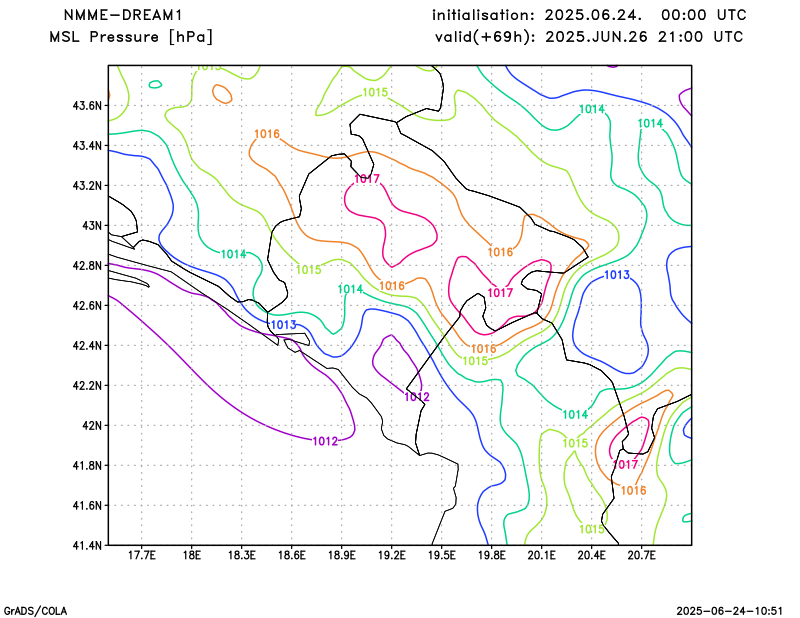Screen dimensions: 800x618
Task: Select the 19.2E longitude label
Action: pos(391,556)
